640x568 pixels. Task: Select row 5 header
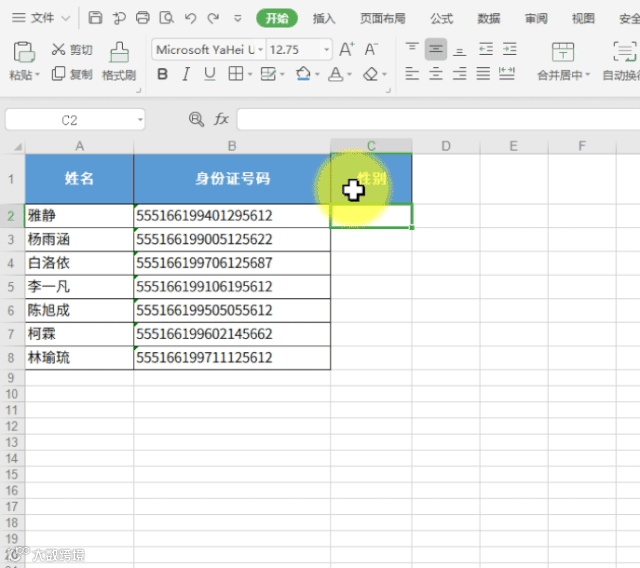click(x=11, y=287)
